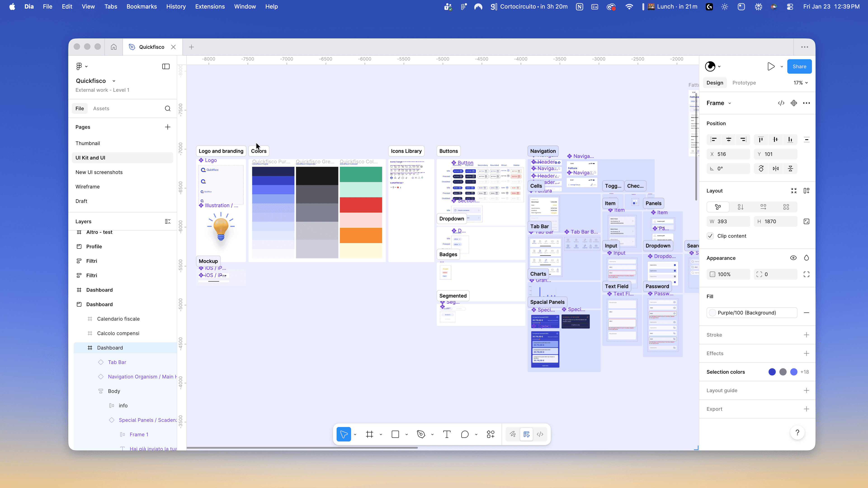This screenshot has width=868, height=488.
Task: Click the search icon in File panel
Action: pyautogui.click(x=167, y=108)
